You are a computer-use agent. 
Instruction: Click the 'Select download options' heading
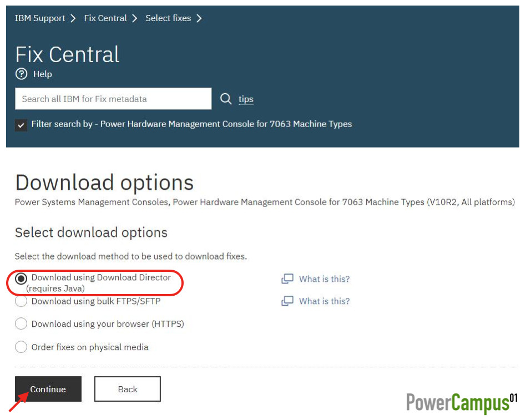(91, 232)
